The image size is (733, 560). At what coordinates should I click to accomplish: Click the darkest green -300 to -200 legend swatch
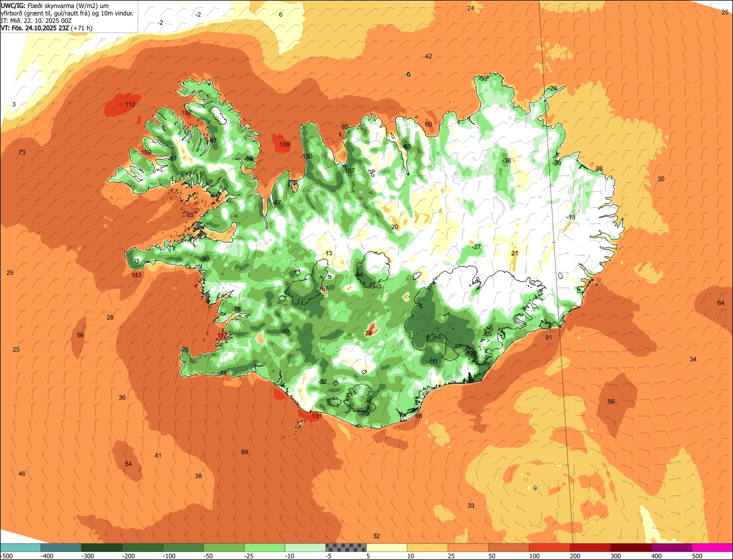102,547
